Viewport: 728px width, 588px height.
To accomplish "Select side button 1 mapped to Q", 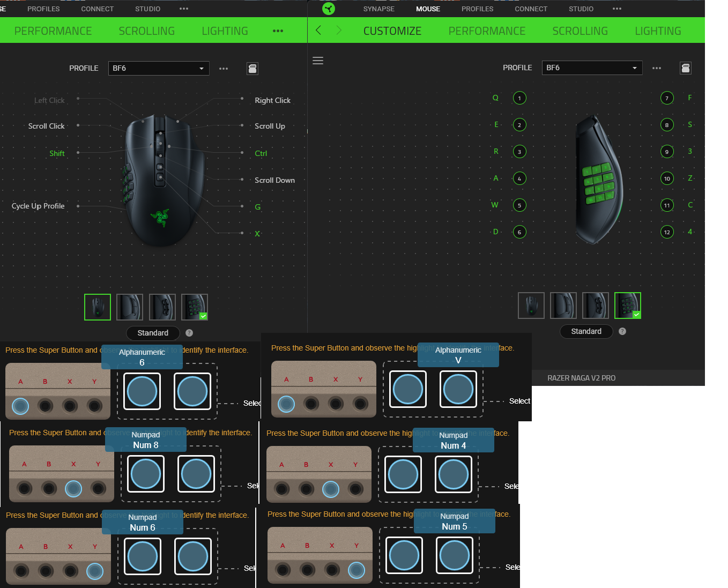I will click(x=519, y=98).
